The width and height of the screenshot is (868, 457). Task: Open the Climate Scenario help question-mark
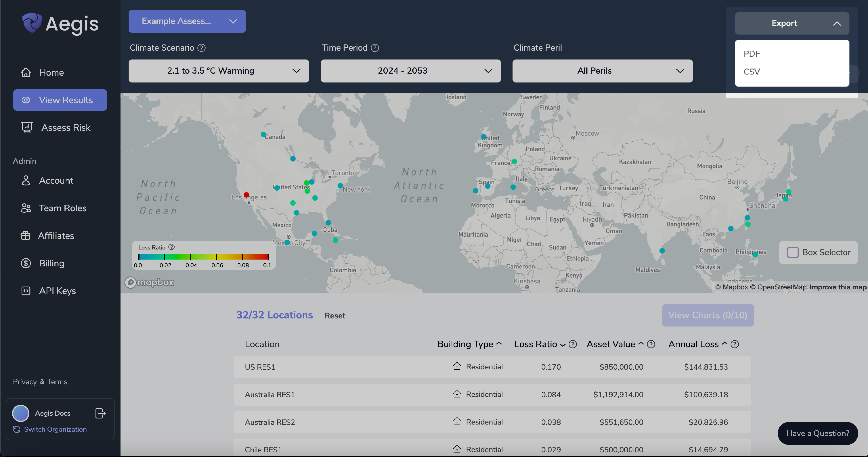coord(201,48)
